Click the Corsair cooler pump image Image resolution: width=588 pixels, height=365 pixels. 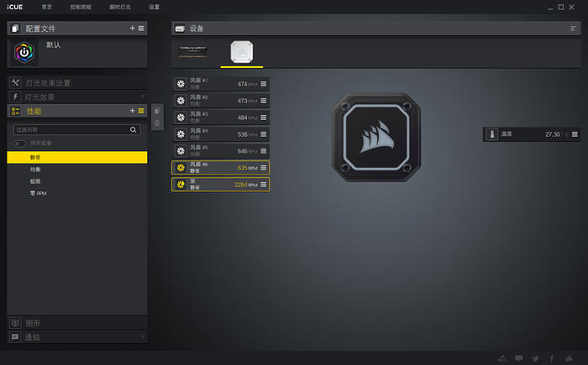(376, 137)
